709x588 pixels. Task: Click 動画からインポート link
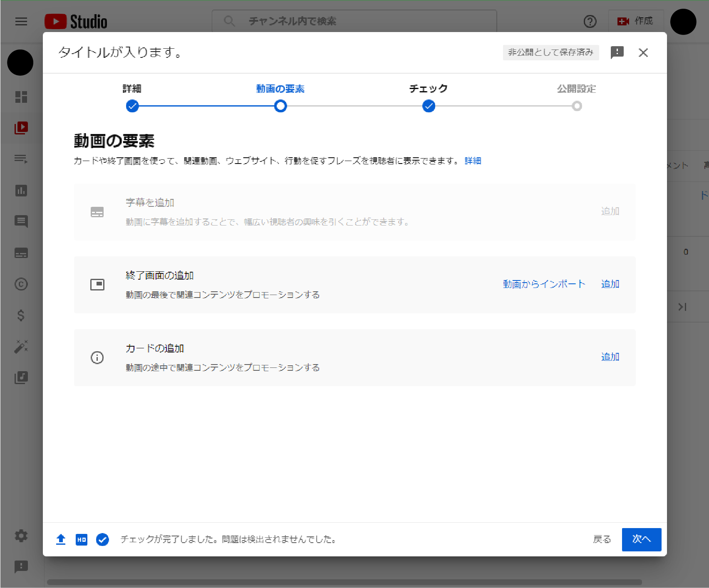pyautogui.click(x=544, y=284)
